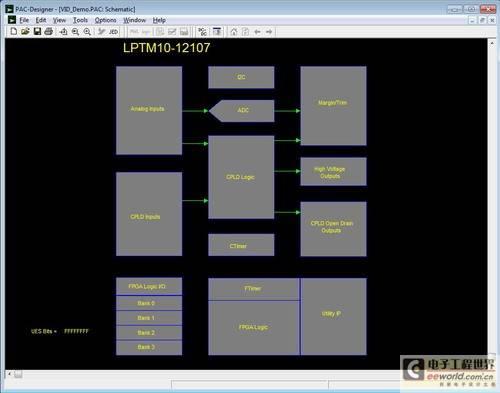This screenshot has width=500, height=393.
Task: Click the printer icon
Action: click(49, 32)
